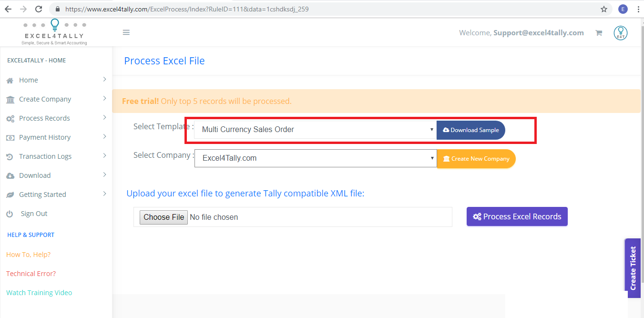Click the Getting Started sidebar label
Image resolution: width=644 pixels, height=318 pixels.
(42, 195)
